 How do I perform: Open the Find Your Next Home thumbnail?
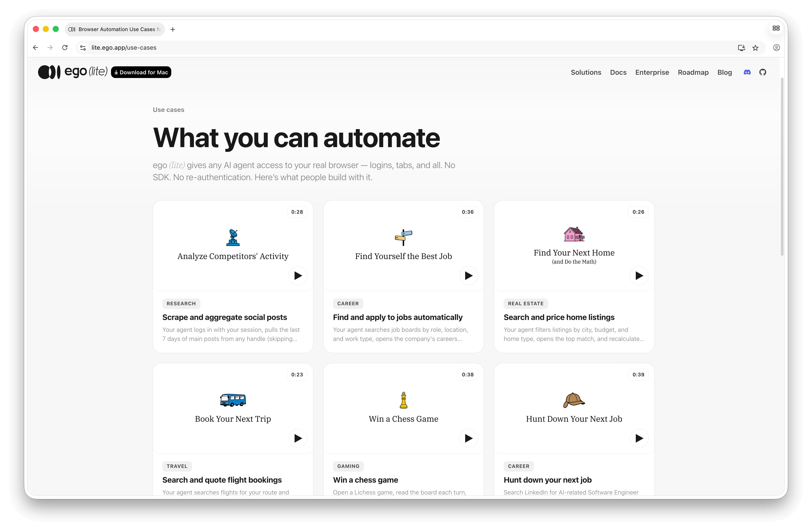point(574,246)
